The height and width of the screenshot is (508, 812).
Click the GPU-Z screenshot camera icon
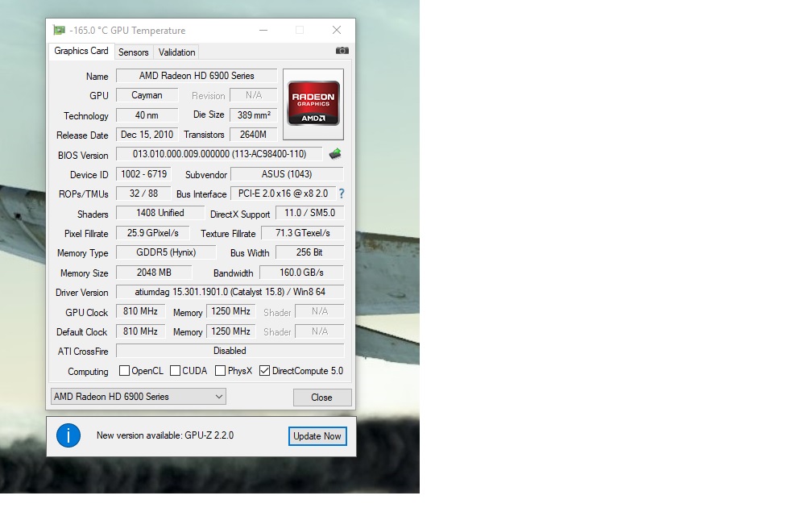[x=342, y=50]
